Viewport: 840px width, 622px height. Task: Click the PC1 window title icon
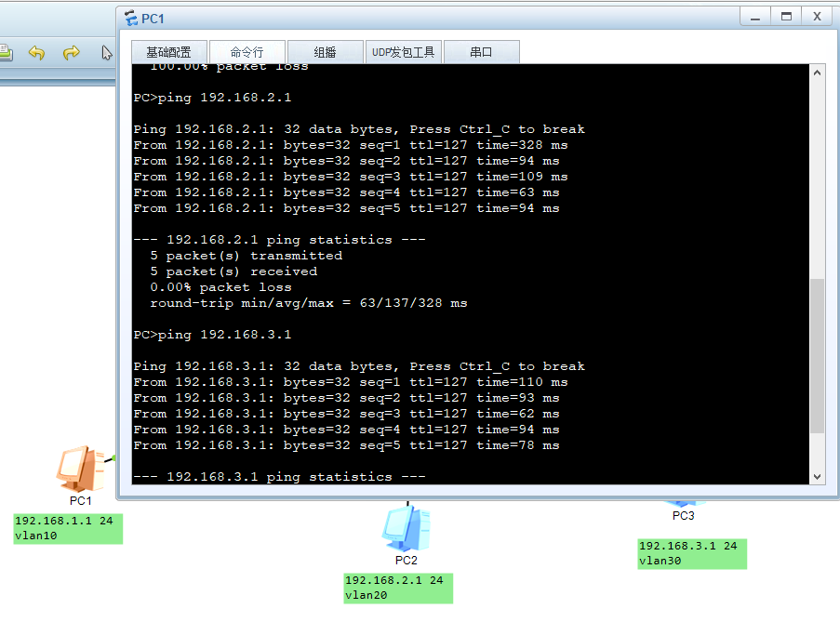(x=131, y=19)
